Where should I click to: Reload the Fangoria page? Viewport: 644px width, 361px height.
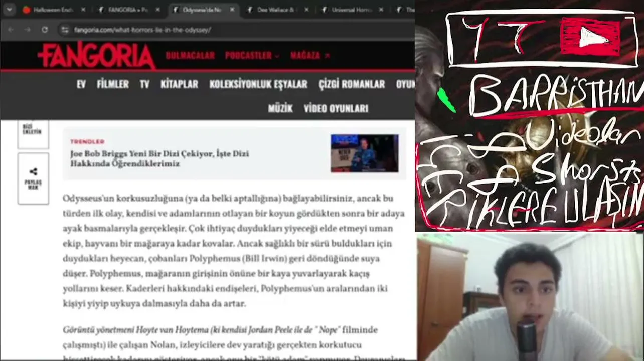pos(45,30)
